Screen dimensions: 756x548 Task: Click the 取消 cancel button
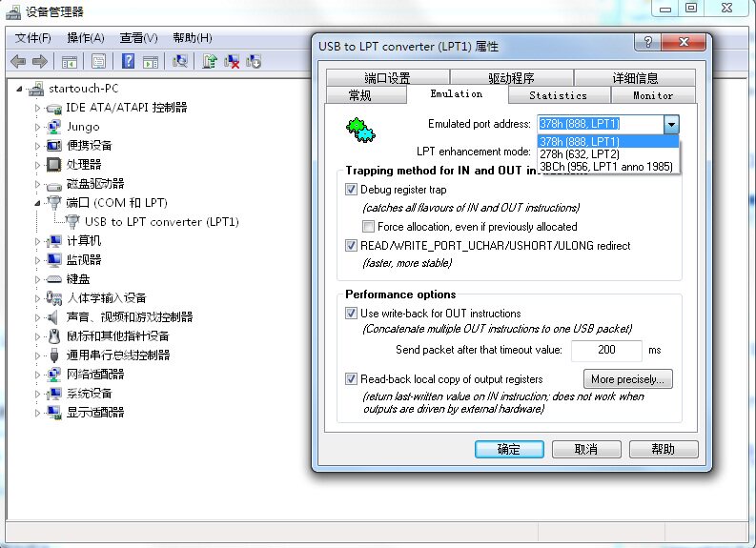586,449
